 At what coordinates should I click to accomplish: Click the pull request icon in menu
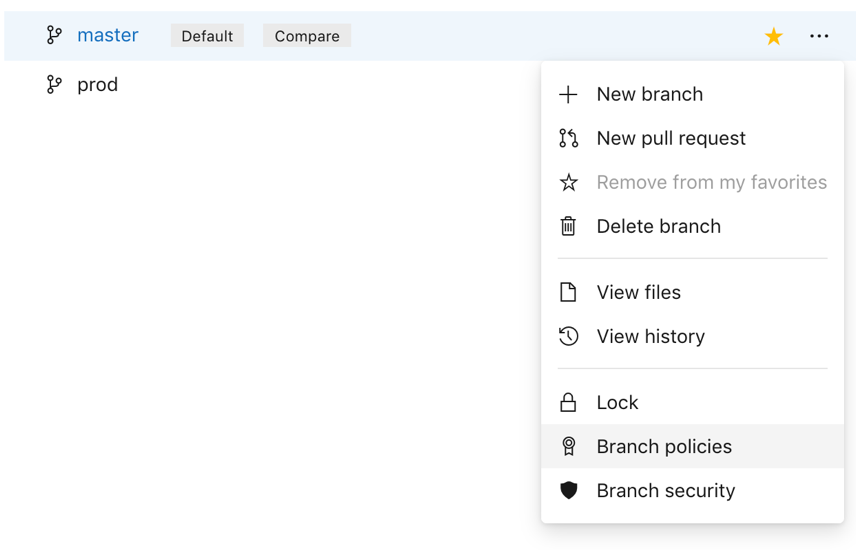(x=568, y=138)
